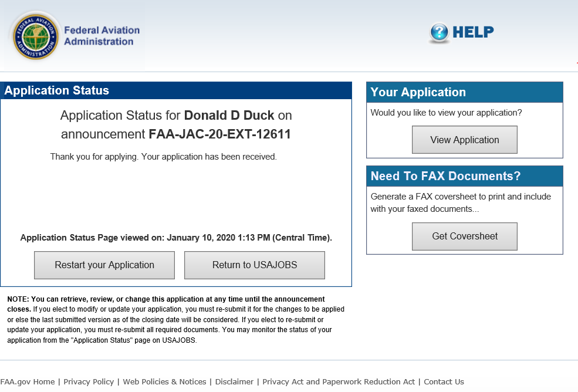
Task: Open the Disclaimer footer link
Action: 234,382
